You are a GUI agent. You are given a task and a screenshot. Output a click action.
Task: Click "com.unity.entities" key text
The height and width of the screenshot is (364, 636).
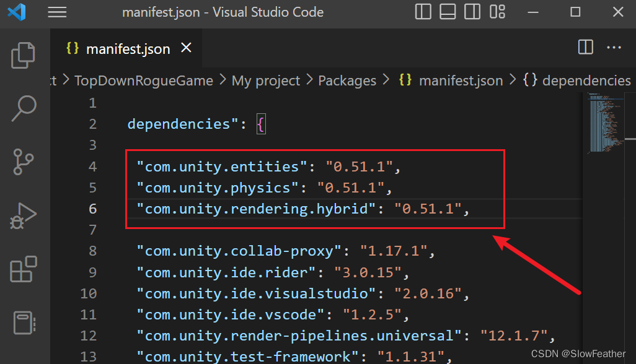(222, 167)
